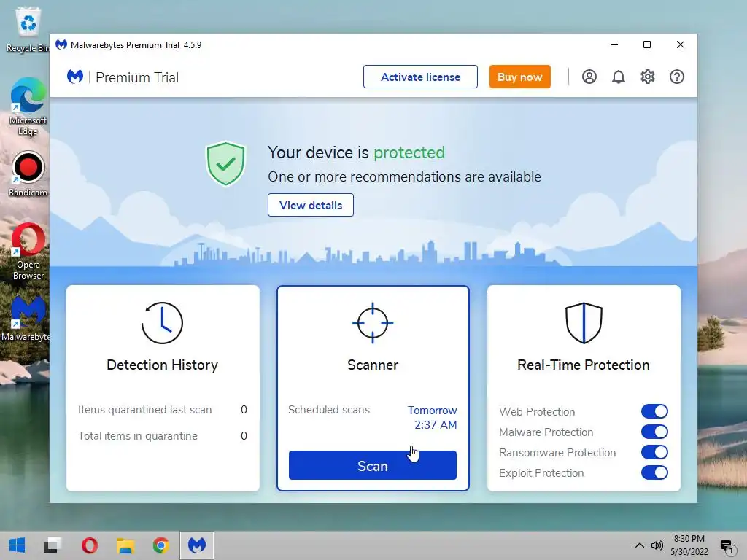Click Malware Protection label text
Image resolution: width=747 pixels, height=560 pixels.
(546, 432)
